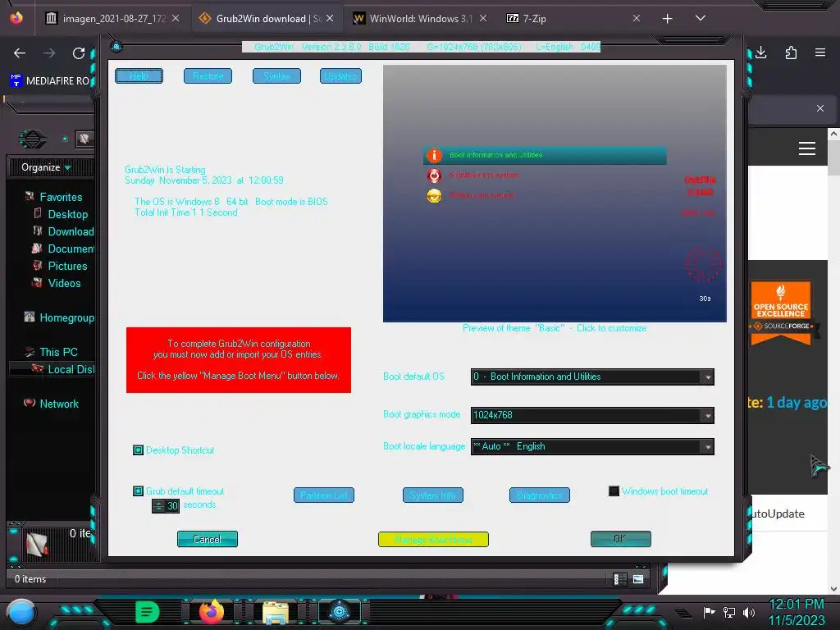Open File Explorer from the taskbar
This screenshot has width=840, height=630.
tap(276, 613)
